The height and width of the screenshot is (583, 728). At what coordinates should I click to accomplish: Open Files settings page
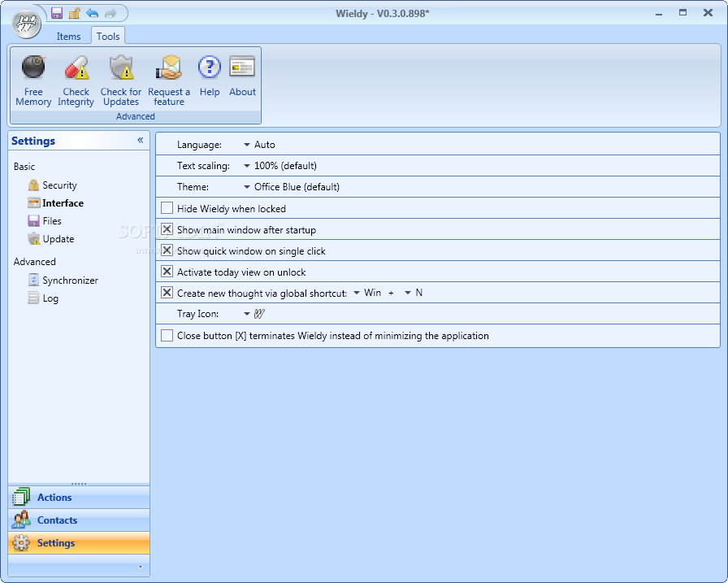[x=45, y=221]
